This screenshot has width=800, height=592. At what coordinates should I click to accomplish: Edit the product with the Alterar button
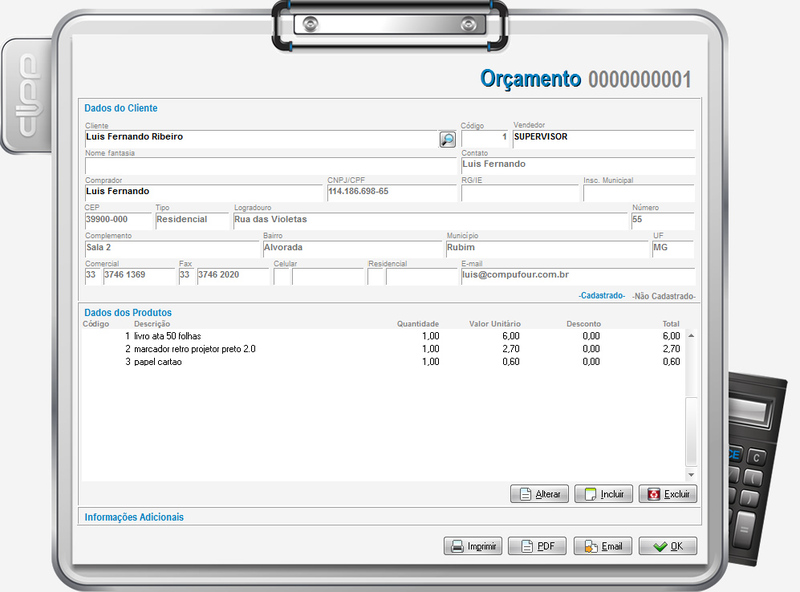[539, 494]
